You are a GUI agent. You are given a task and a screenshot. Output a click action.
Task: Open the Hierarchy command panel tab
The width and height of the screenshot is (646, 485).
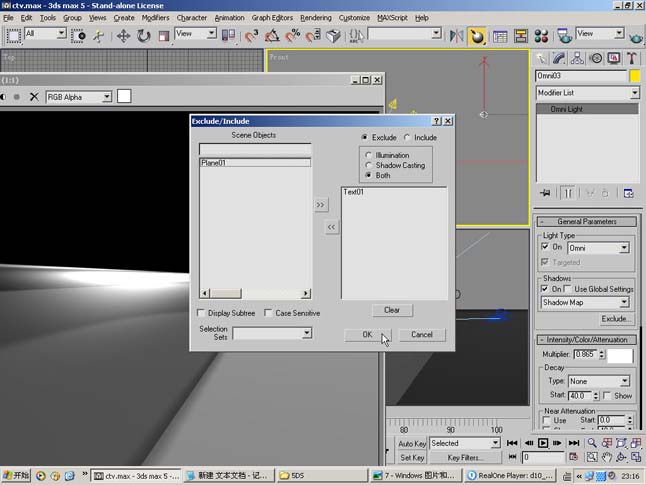tap(577, 58)
